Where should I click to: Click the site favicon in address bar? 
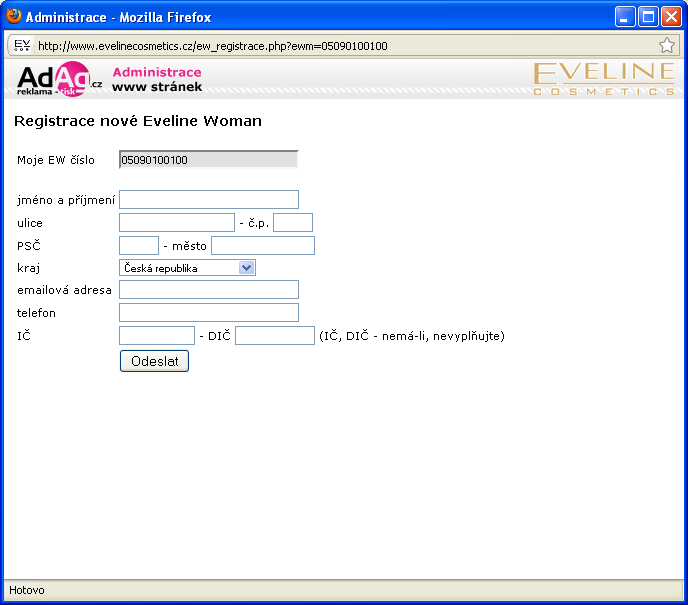tap(22, 45)
